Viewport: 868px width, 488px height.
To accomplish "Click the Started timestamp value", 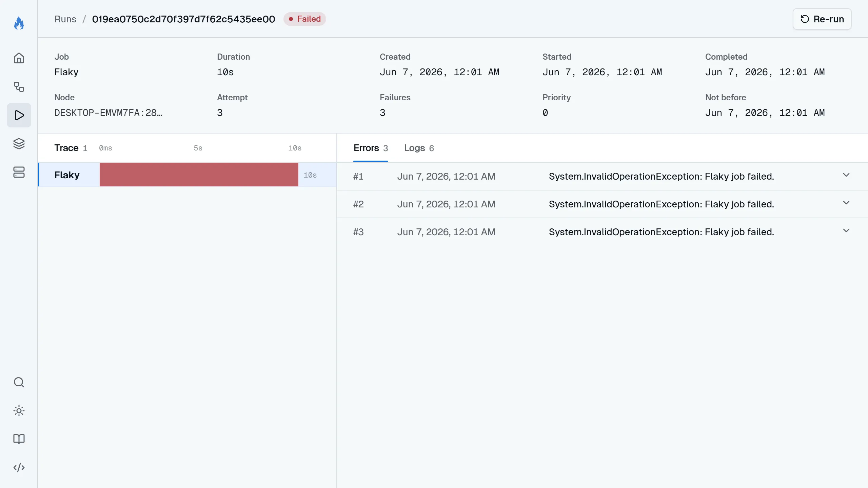I will click(x=602, y=72).
